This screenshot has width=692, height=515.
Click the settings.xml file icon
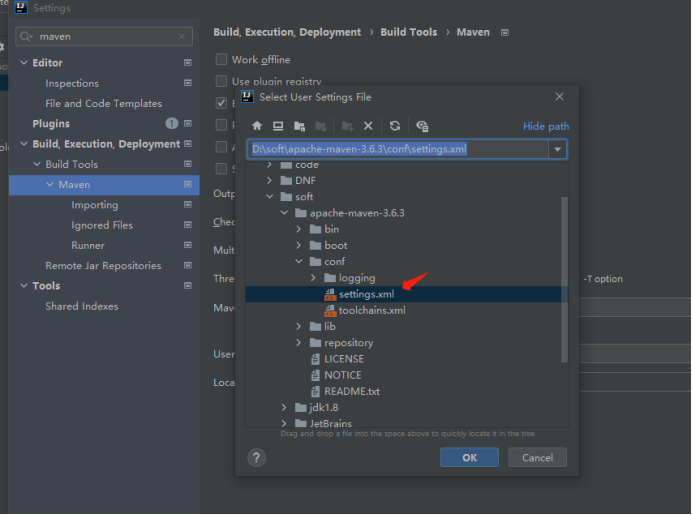pos(330,294)
